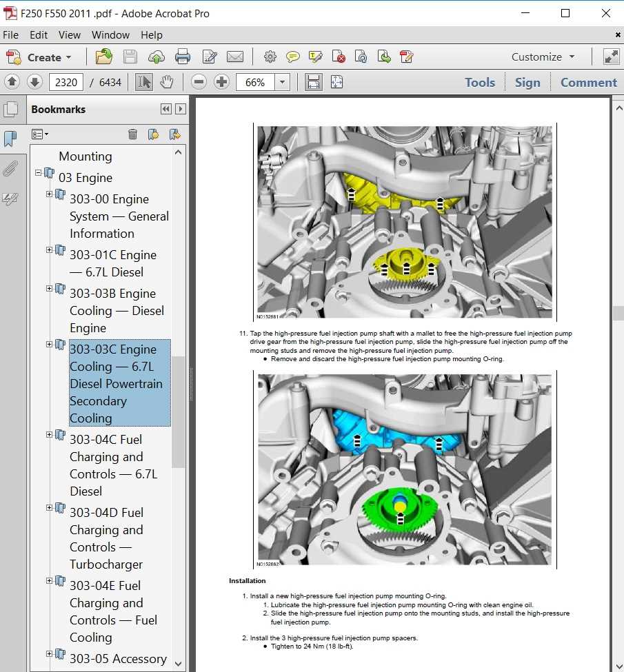The width and height of the screenshot is (624, 672).
Task: Expand the 303-04E Fuel Cooling bookmark
Action: [50, 580]
